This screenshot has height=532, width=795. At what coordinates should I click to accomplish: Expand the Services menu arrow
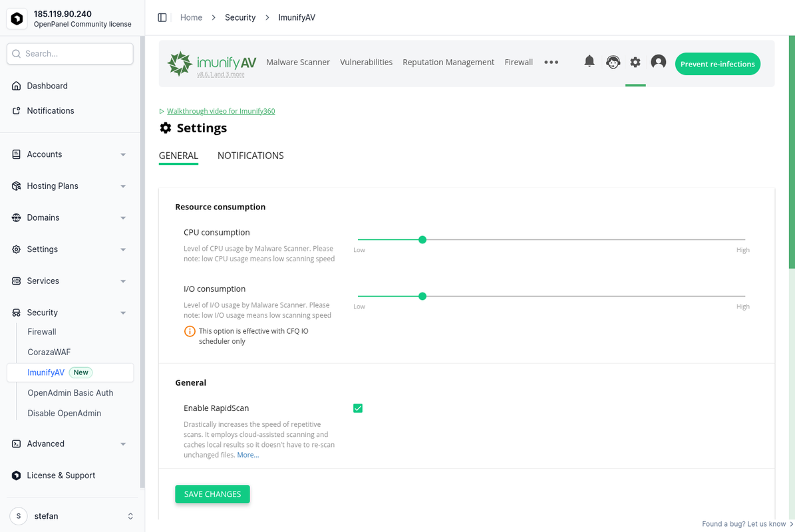coord(123,281)
